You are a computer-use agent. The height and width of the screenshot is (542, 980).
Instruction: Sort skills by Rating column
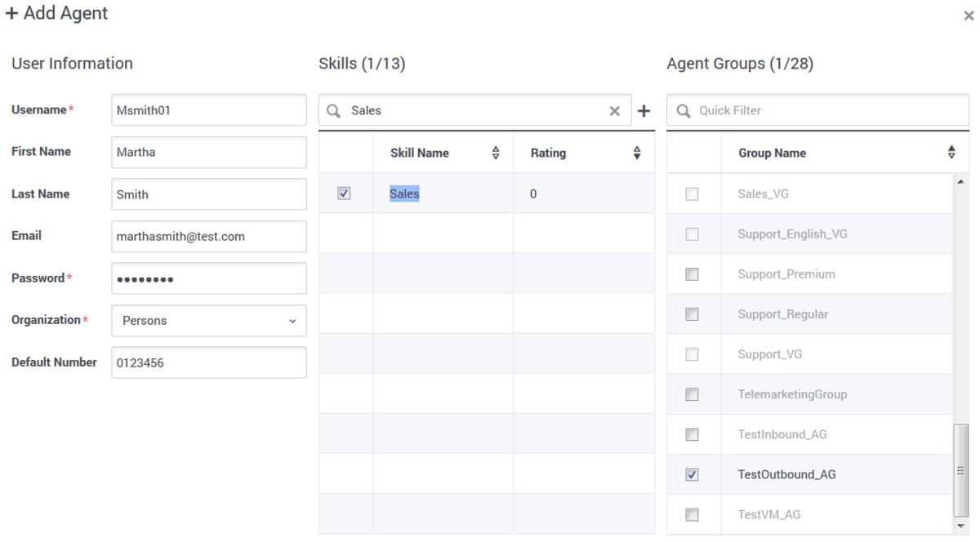(x=636, y=153)
